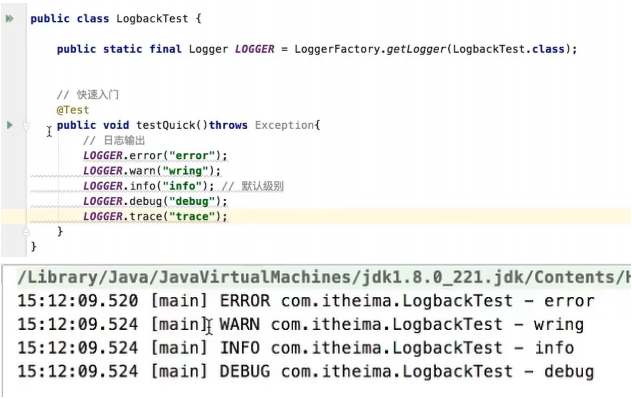The image size is (632, 399).
Task: Click the "trace" string literal in the LOGGER.trace call
Action: (192, 216)
